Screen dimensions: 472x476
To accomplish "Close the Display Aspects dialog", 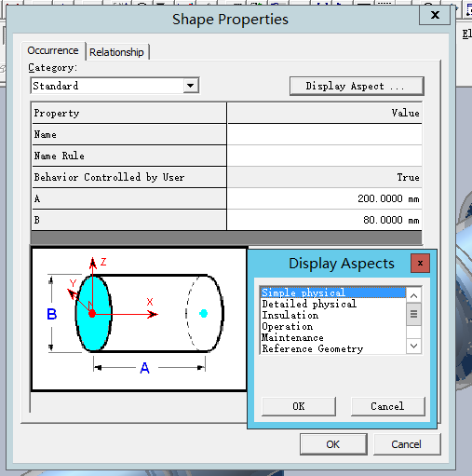I will pos(420,263).
